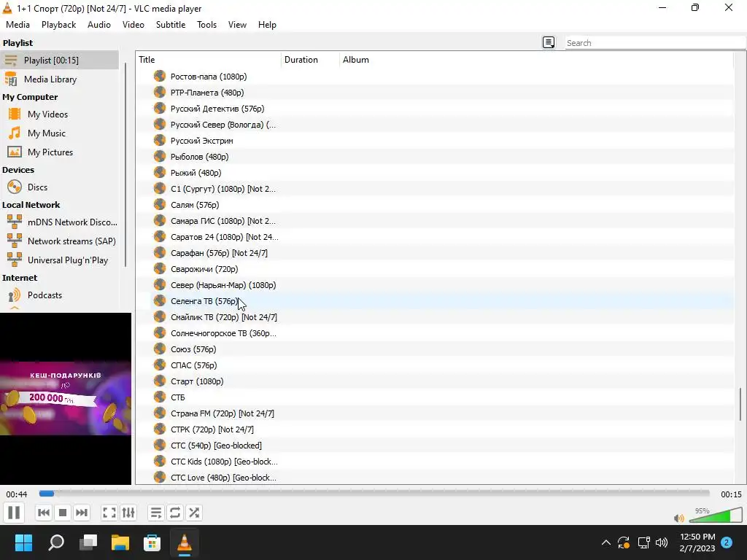The width and height of the screenshot is (747, 560).
Task: Toggle the elapsed time 00:44 label
Action: point(17,494)
